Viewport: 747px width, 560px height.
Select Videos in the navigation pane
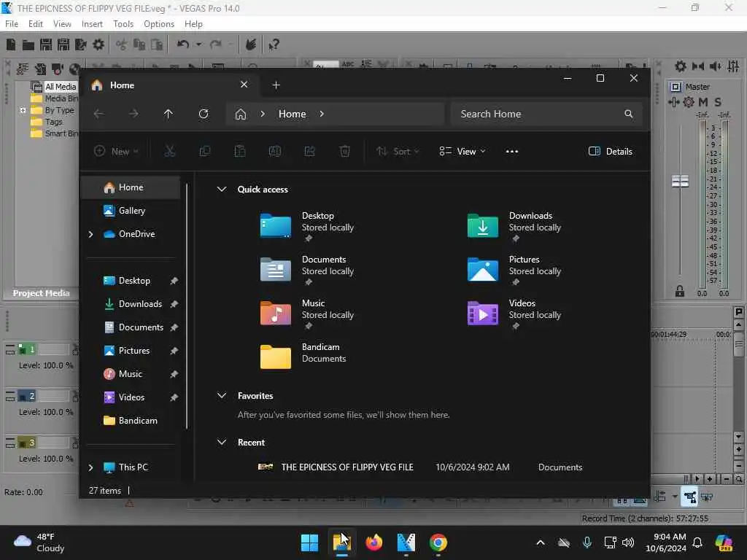(x=131, y=397)
